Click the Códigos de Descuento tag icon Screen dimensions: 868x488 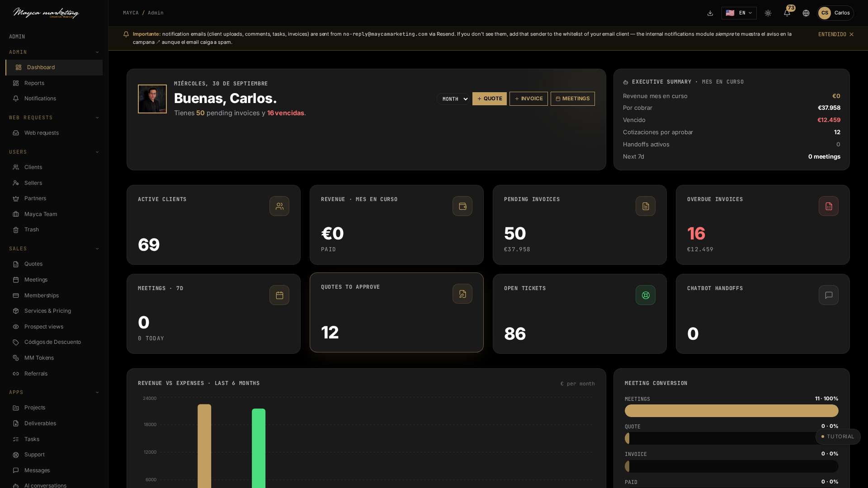click(x=16, y=342)
